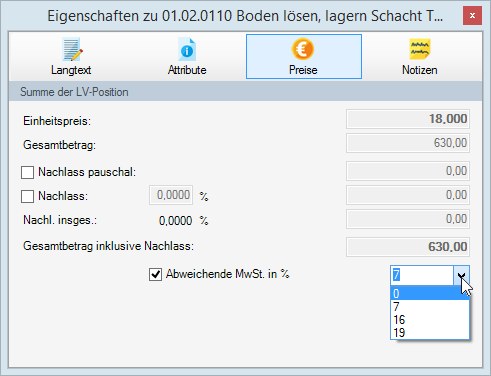Click the Einheitspreis label
The width and height of the screenshot is (491, 376).
coord(57,121)
